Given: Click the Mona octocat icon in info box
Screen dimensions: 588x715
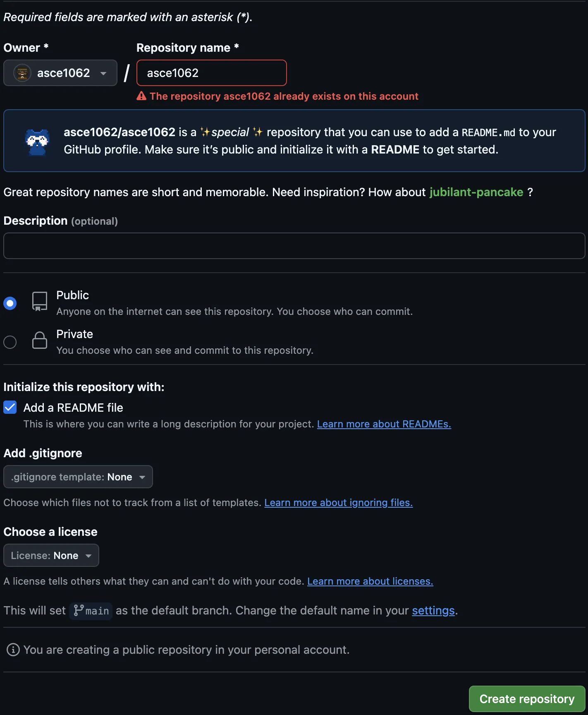Looking at the screenshot, I should [x=38, y=142].
